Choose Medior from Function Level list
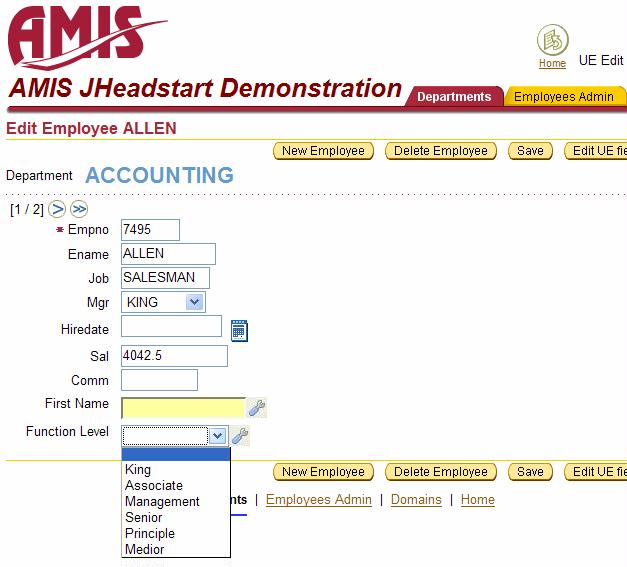This screenshot has width=627, height=567. point(176,549)
